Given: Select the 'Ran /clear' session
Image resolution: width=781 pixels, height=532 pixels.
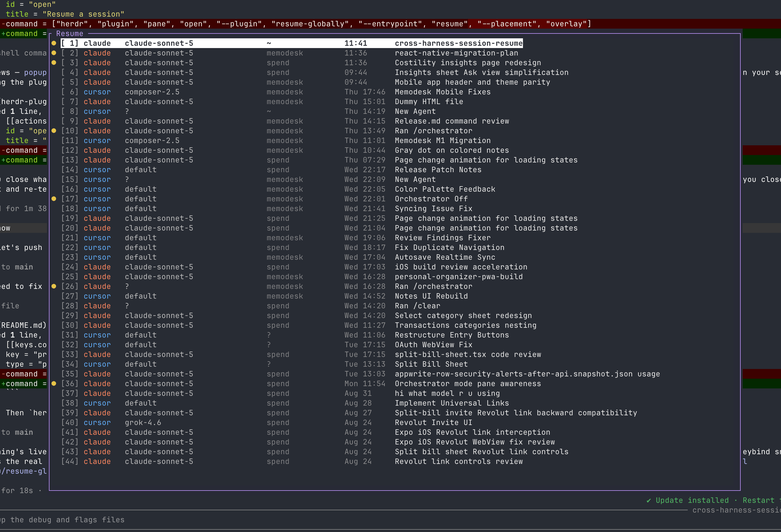Looking at the screenshot, I should (x=250, y=306).
